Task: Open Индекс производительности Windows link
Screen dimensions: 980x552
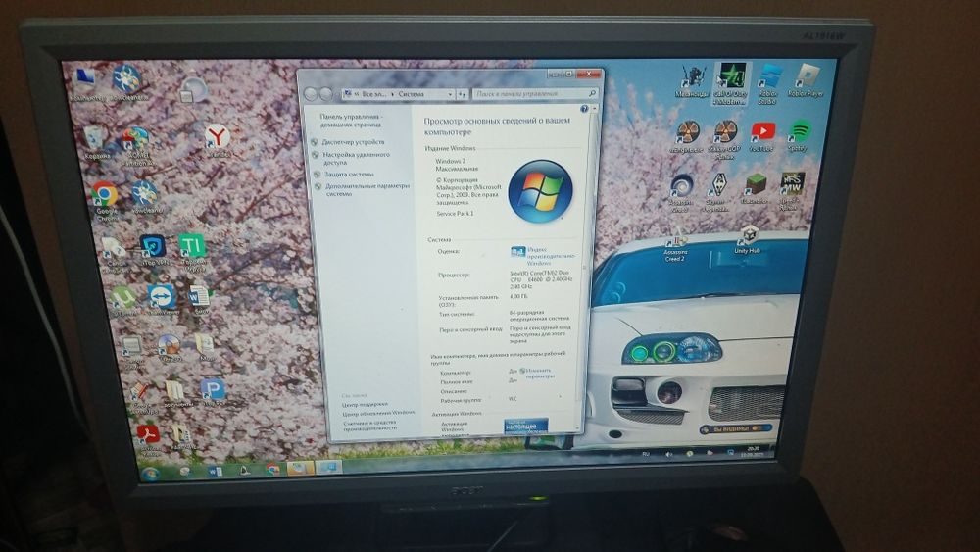Action: coord(551,256)
